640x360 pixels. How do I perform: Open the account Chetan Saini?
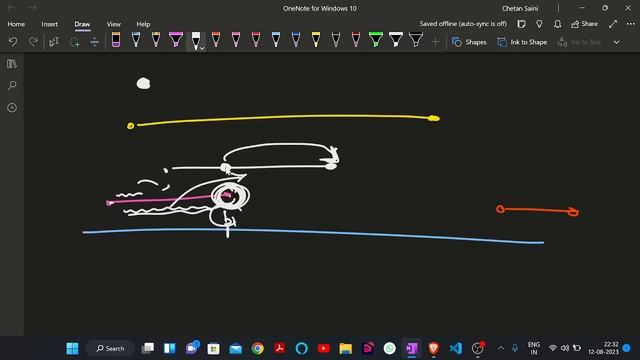point(520,8)
